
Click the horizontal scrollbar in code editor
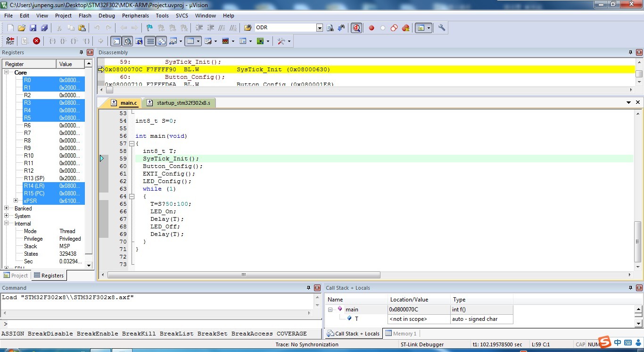click(x=244, y=275)
